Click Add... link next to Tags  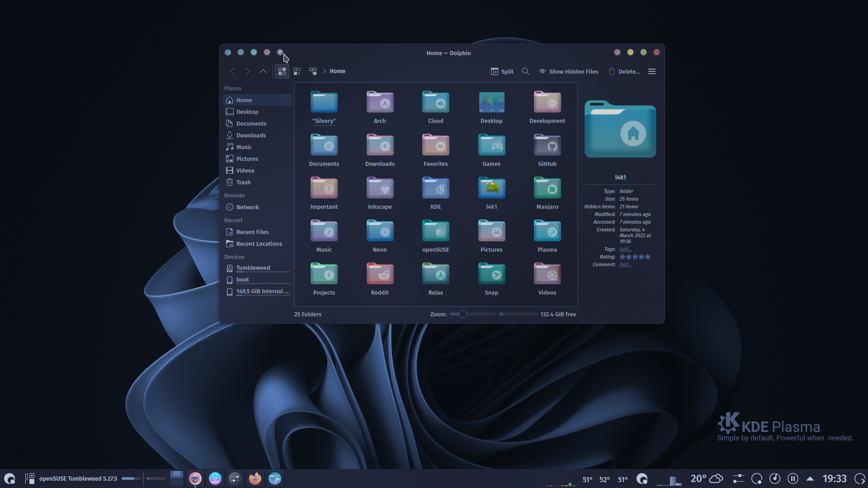(x=625, y=249)
